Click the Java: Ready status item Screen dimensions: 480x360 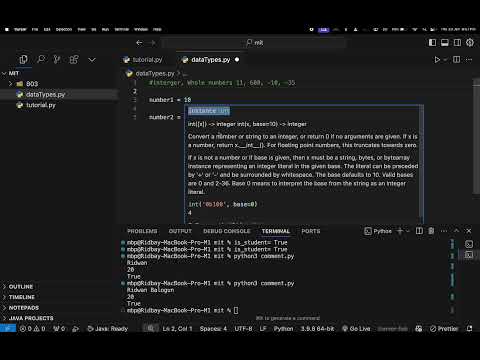pos(107,329)
